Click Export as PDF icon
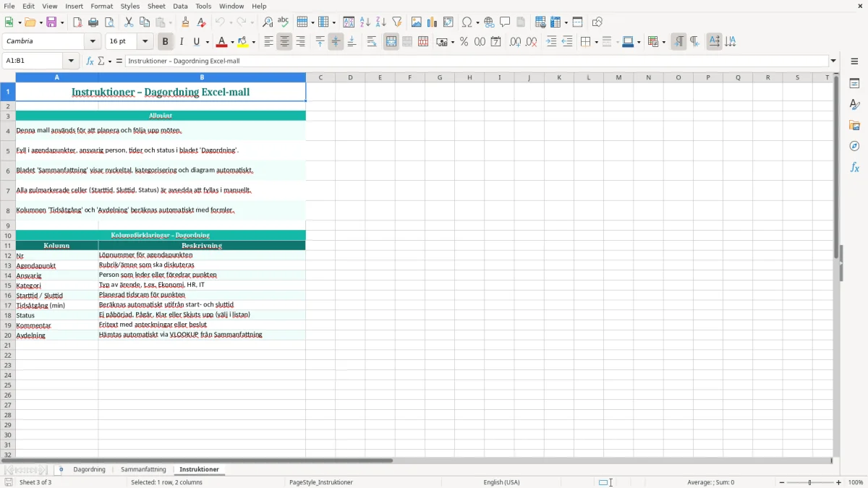This screenshot has width=868, height=488. (x=77, y=22)
